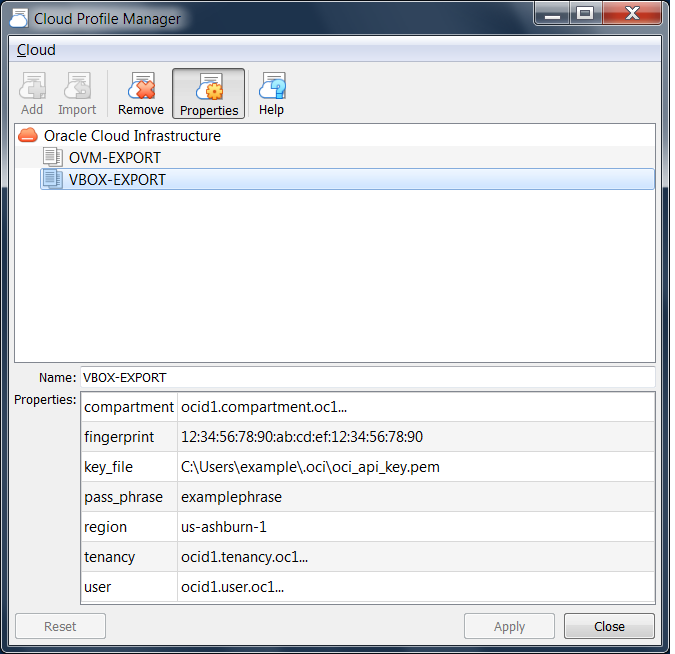Select the Oracle Cloud Infrastructure provider row
The height and width of the screenshot is (654, 675).
click(x=335, y=136)
